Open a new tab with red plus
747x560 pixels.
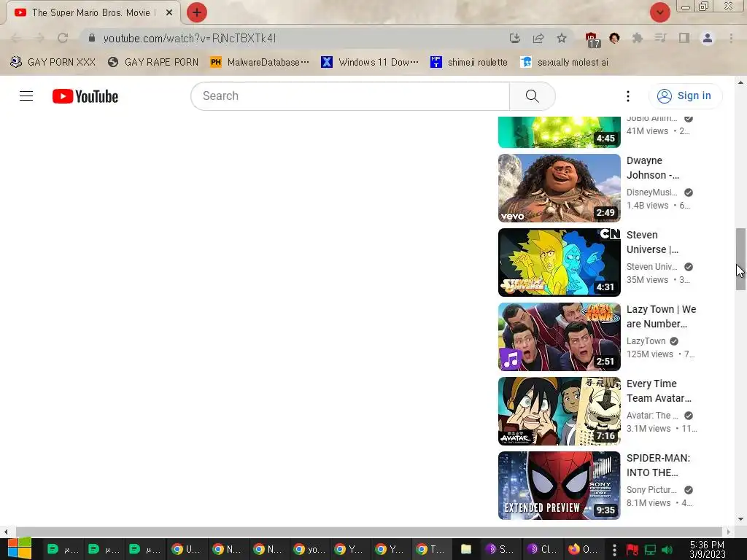click(x=197, y=12)
